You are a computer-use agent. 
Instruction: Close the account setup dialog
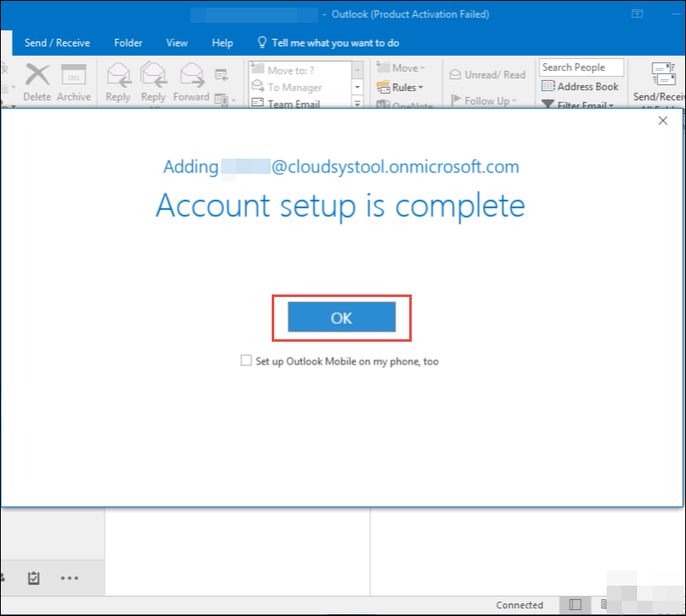pyautogui.click(x=662, y=121)
